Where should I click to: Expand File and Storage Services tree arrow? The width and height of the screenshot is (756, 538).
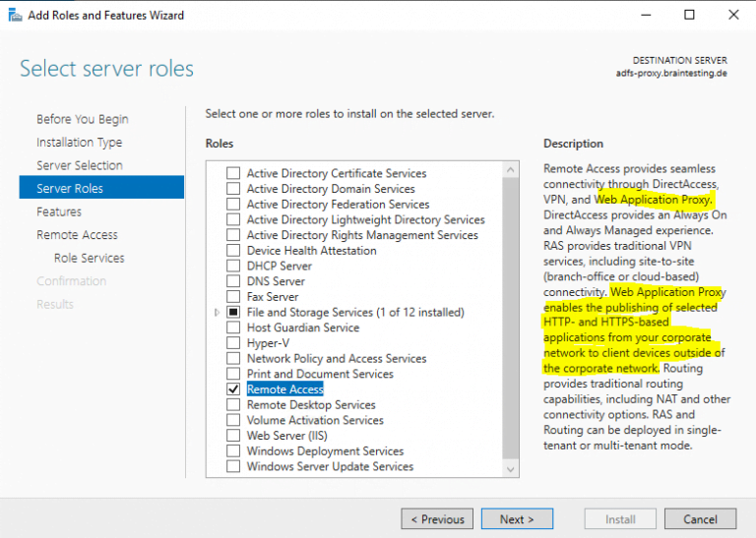217,312
